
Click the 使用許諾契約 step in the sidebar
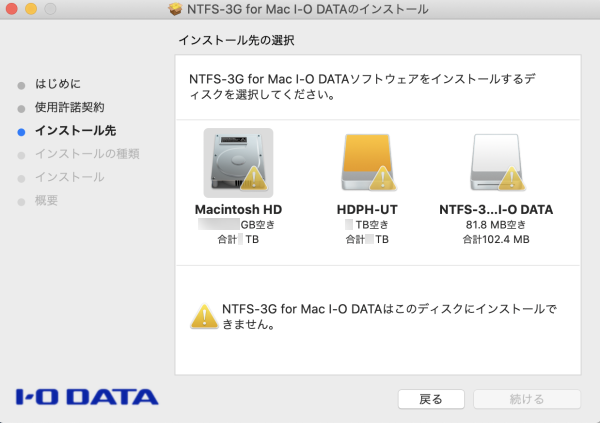point(70,107)
